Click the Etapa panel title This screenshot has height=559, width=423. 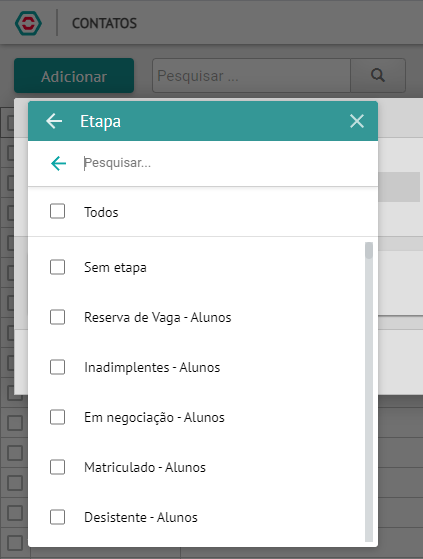click(x=100, y=122)
